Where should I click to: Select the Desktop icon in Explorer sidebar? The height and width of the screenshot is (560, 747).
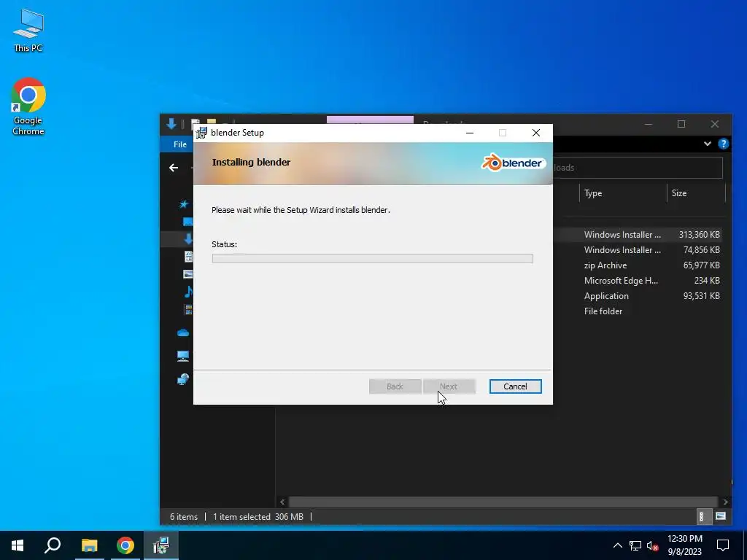coord(188,222)
